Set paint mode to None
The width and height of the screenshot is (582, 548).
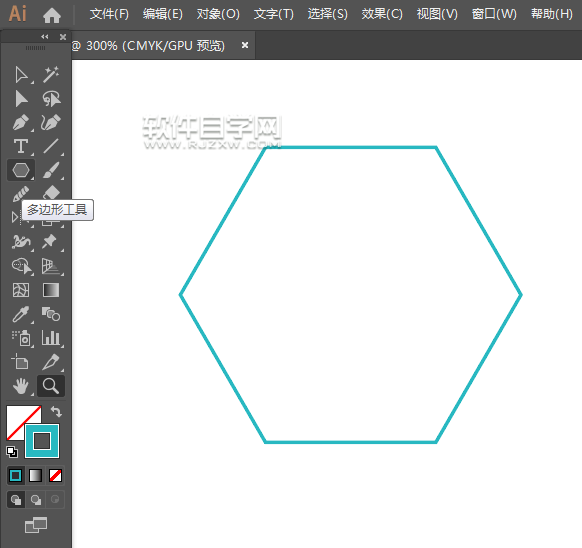[56, 475]
